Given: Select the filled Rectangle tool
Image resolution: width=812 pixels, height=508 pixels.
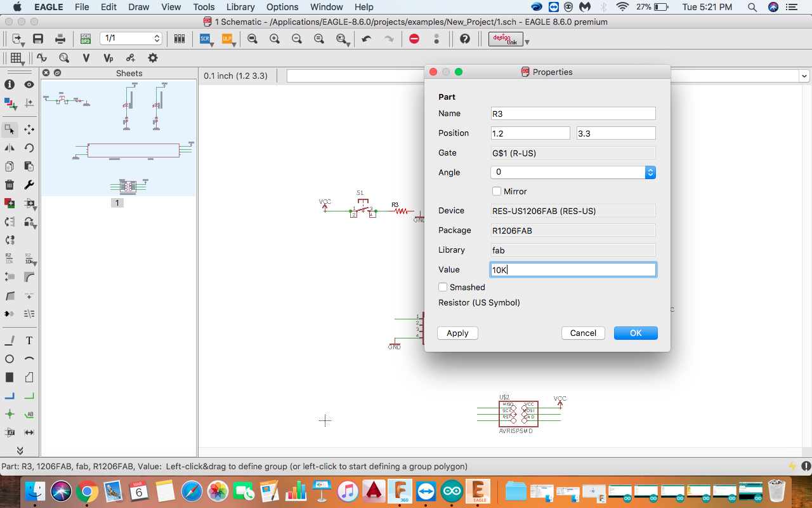Looking at the screenshot, I should pyautogui.click(x=10, y=377).
